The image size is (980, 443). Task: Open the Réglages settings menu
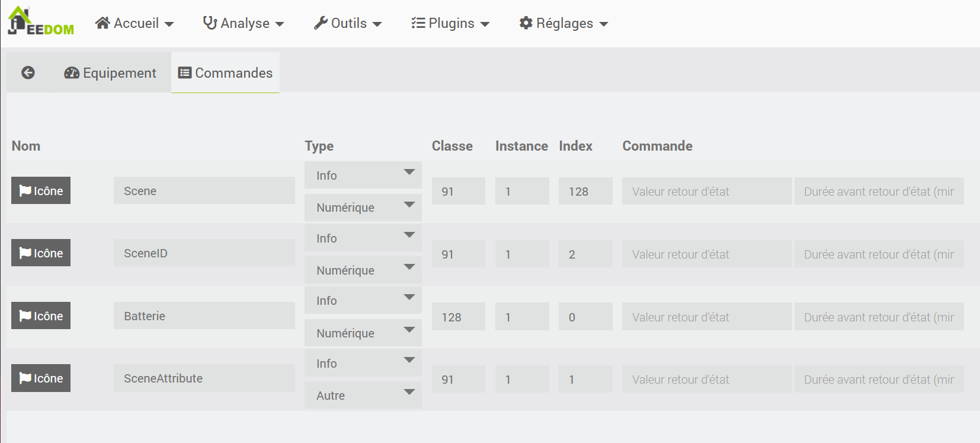pyautogui.click(x=563, y=23)
